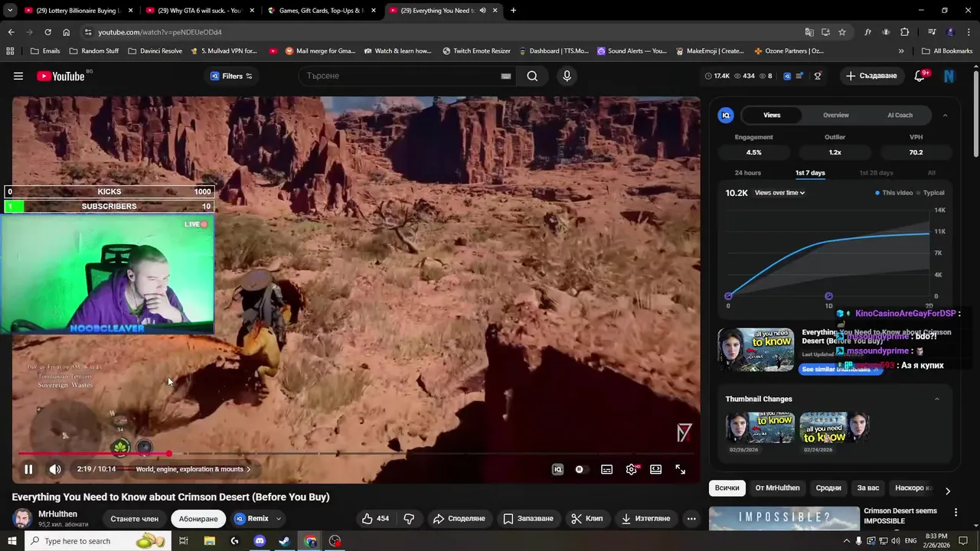
Task: Collapse the vidIQ stats panel
Action: pyautogui.click(x=945, y=115)
